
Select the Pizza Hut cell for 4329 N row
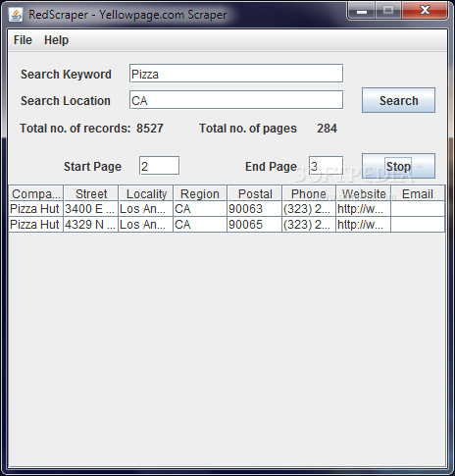point(36,225)
